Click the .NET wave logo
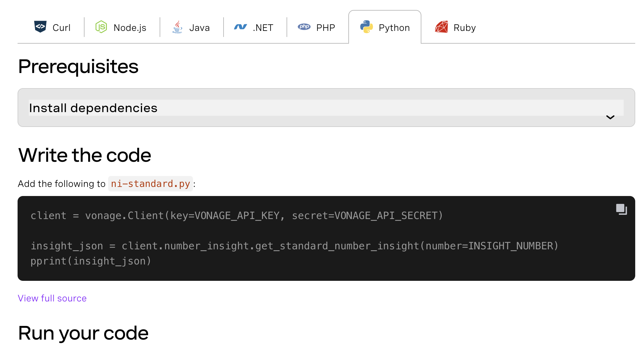Screen dimensions: 644x349 pos(241,27)
